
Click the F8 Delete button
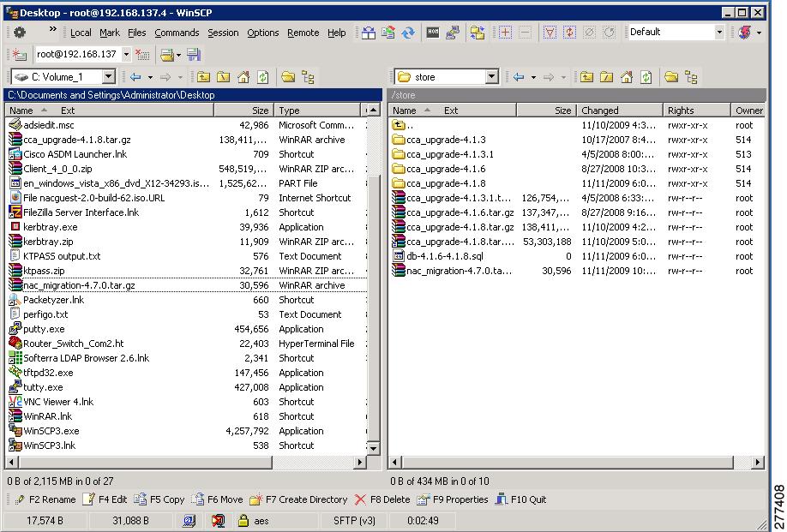tap(382, 499)
